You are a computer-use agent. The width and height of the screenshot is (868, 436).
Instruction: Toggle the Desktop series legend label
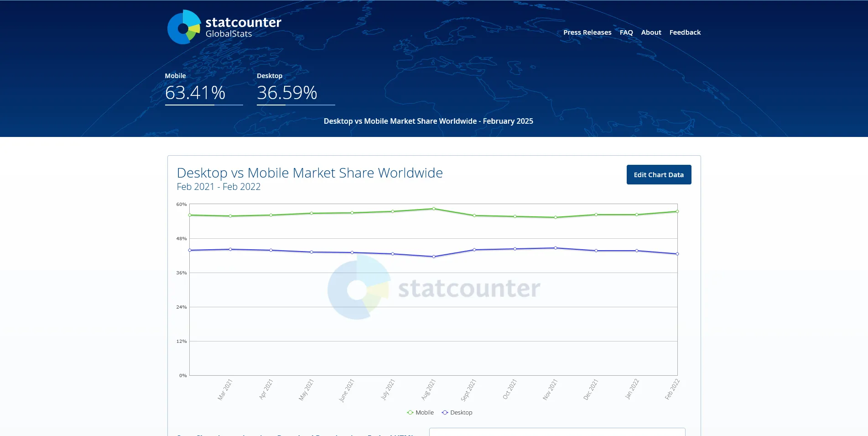pyautogui.click(x=461, y=412)
